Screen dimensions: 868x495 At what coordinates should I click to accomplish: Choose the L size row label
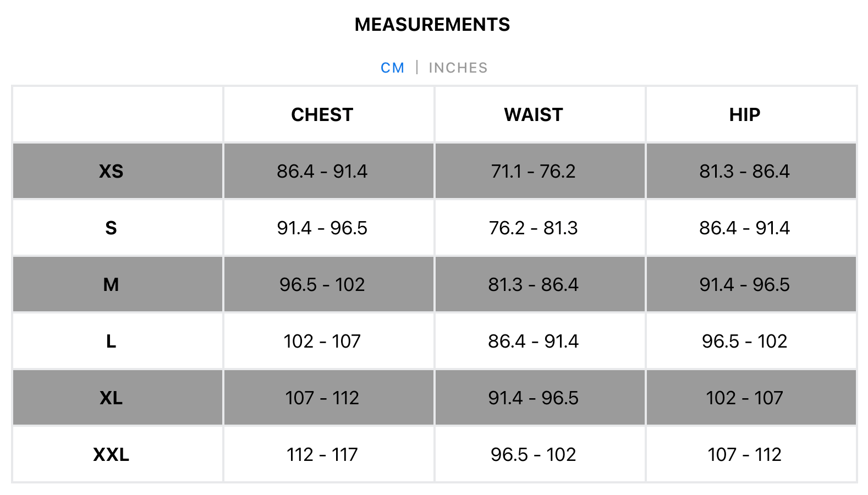(111, 341)
